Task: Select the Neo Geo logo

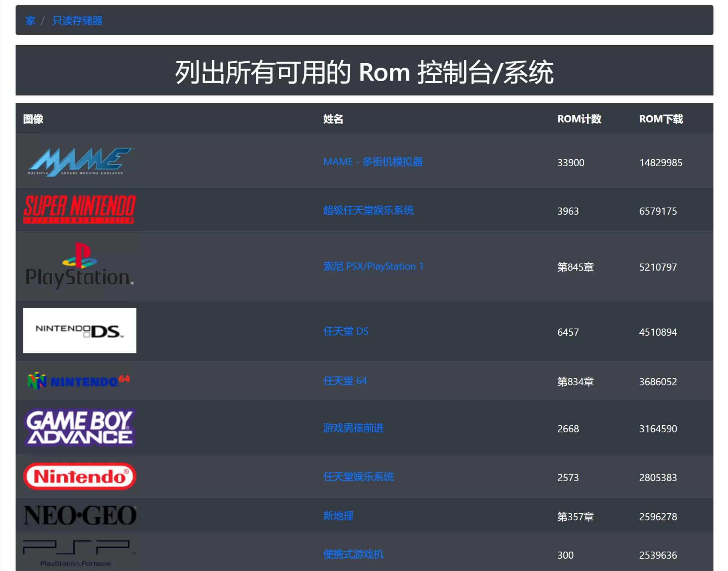Action: [x=79, y=515]
